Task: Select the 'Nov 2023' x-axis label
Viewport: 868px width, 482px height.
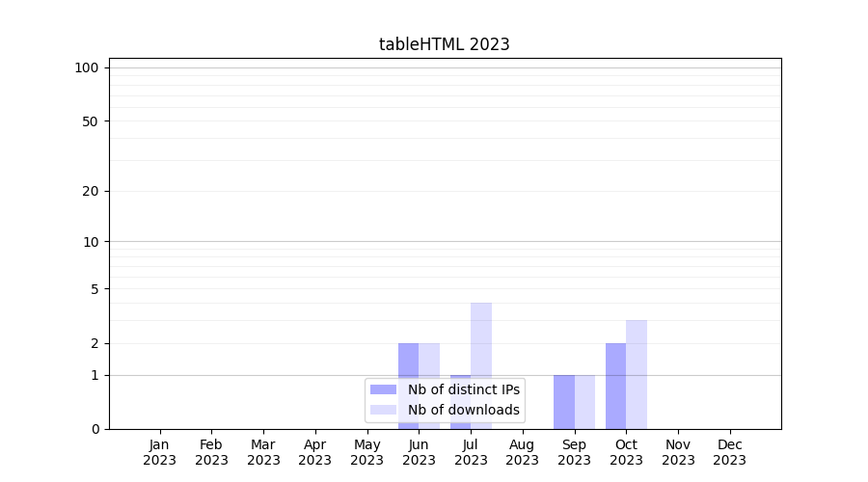Action: click(x=678, y=452)
